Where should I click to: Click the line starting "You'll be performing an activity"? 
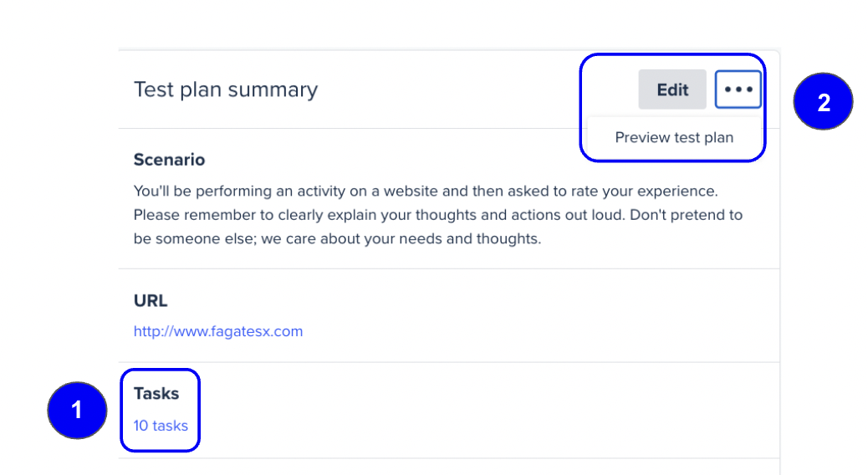(426, 191)
